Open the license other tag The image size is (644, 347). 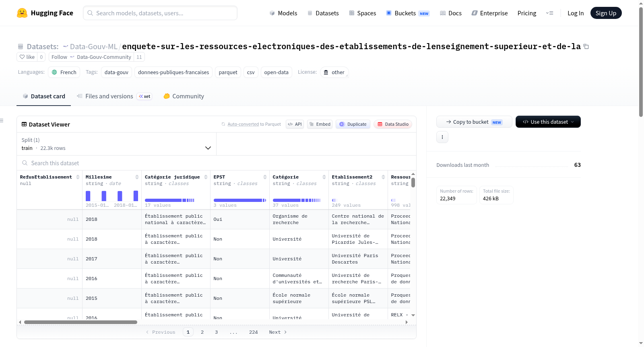pyautogui.click(x=334, y=72)
